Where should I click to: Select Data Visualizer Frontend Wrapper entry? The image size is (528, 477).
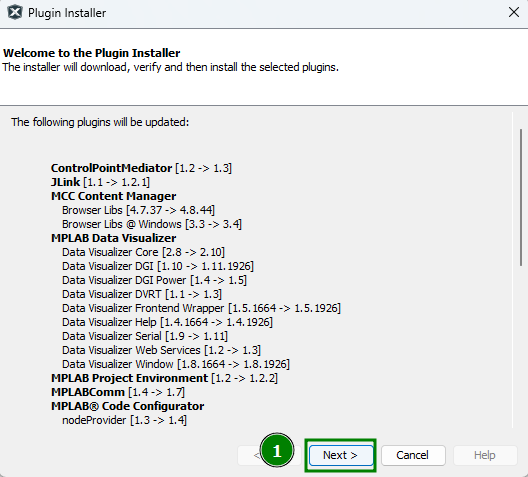201,308
